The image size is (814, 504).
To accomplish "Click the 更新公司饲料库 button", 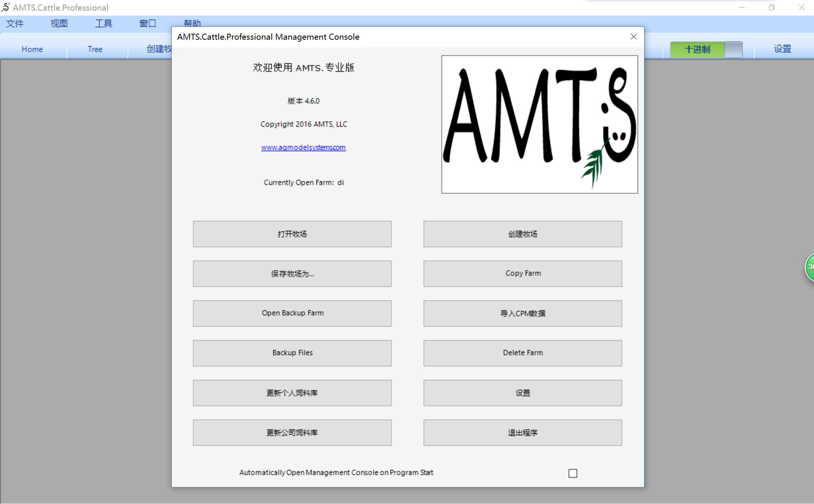I will click(292, 432).
